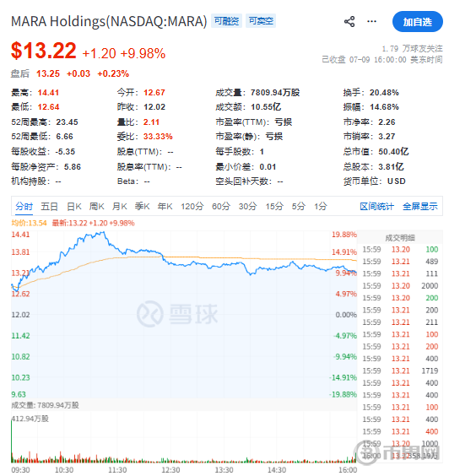
Task: Switch to the 日K daily candlestick tab
Action: click(74, 207)
